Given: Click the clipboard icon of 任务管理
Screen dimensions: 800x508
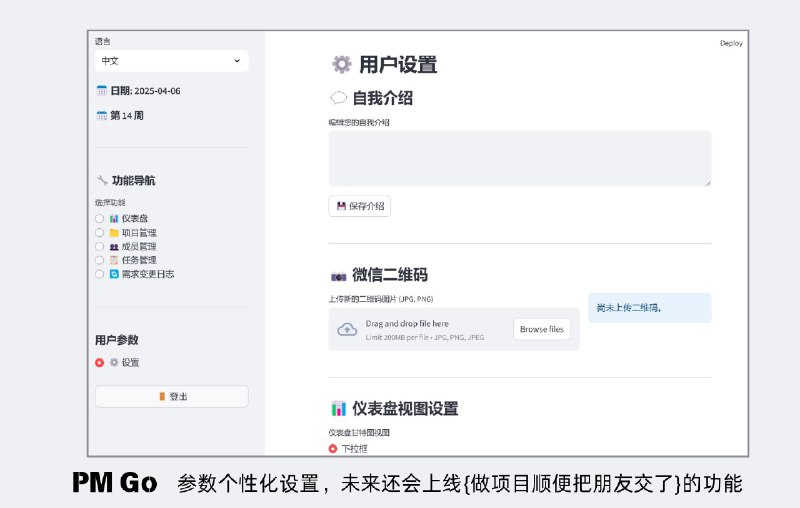Looking at the screenshot, I should tap(114, 260).
